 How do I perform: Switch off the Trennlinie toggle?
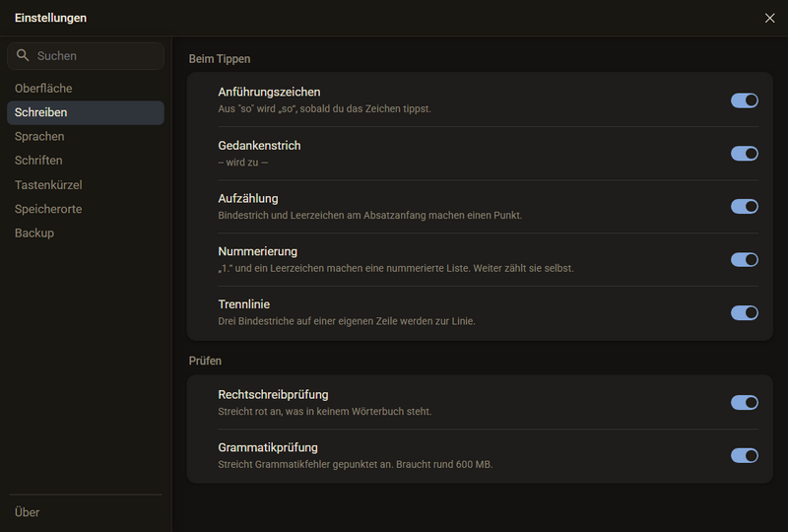745,312
